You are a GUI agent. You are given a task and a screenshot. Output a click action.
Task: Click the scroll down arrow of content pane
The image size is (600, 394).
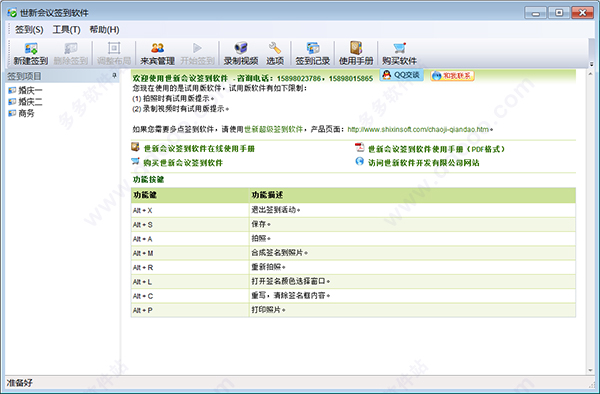[x=591, y=370]
